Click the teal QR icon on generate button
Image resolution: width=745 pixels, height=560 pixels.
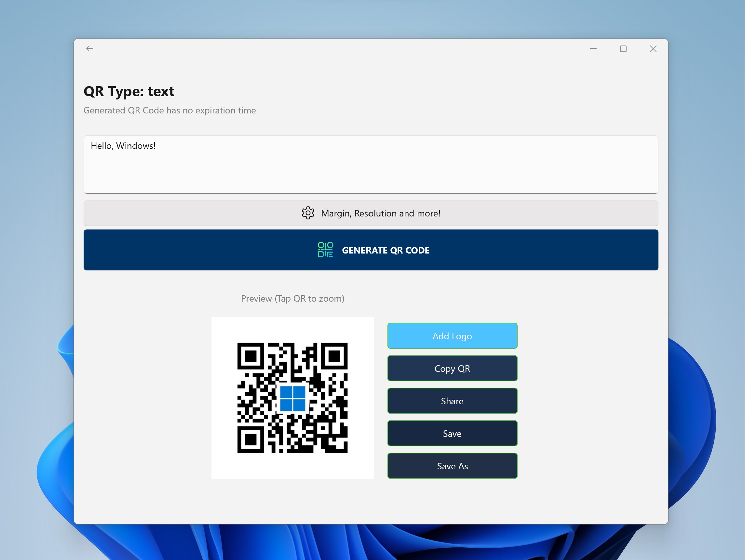coord(325,250)
